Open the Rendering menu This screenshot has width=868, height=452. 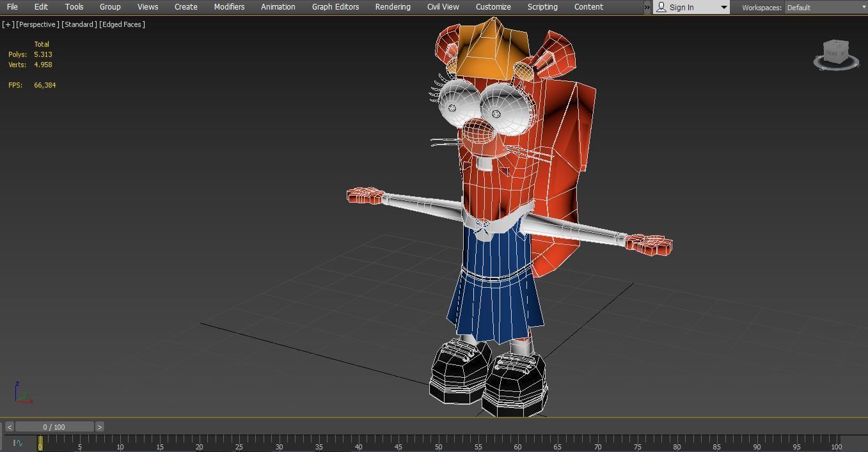coord(393,7)
